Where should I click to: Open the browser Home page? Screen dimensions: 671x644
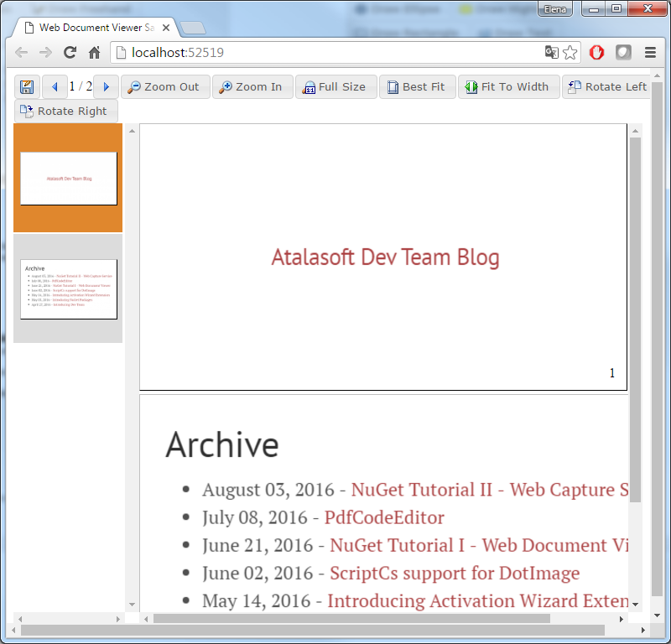(x=94, y=53)
